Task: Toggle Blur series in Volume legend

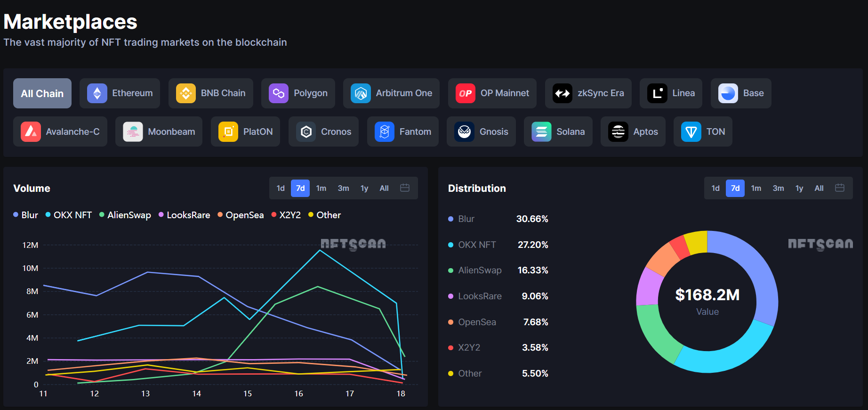Action: [26, 215]
